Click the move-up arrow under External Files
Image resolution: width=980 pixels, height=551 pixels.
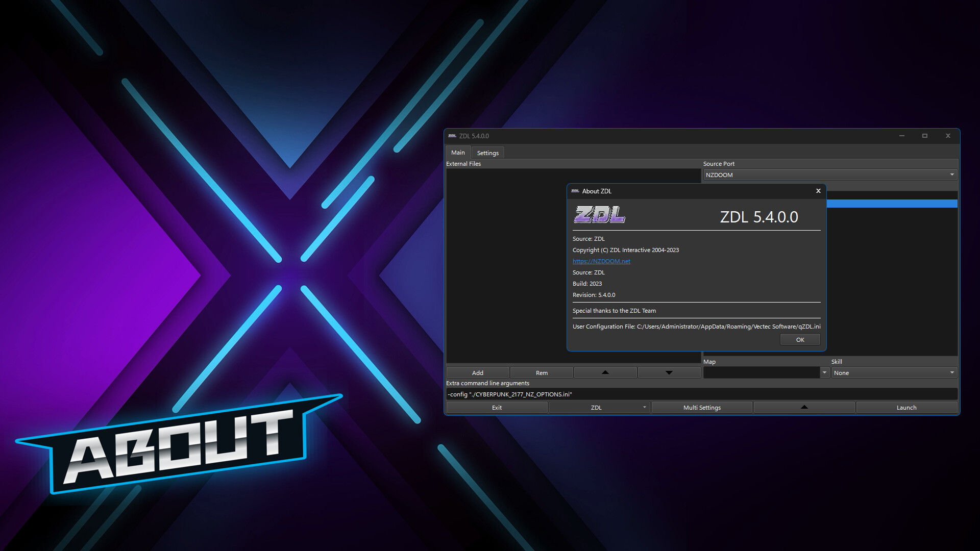[605, 372]
